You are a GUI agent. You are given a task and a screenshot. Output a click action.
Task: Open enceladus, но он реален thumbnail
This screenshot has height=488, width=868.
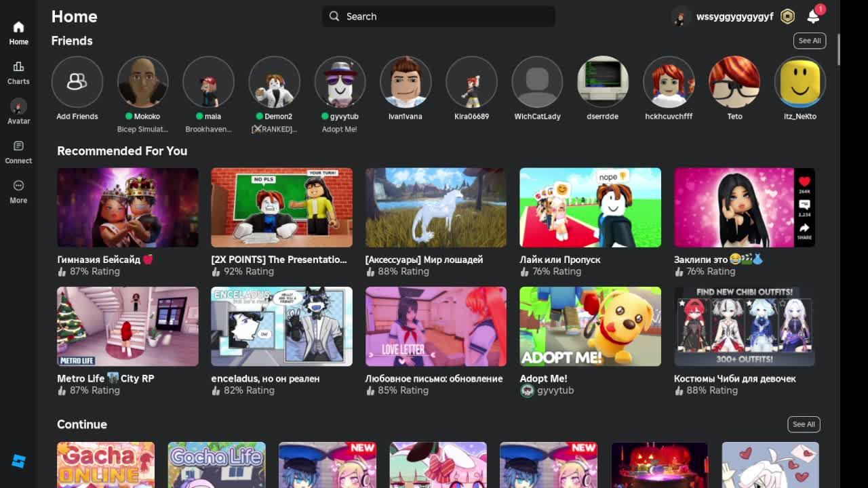click(x=281, y=327)
